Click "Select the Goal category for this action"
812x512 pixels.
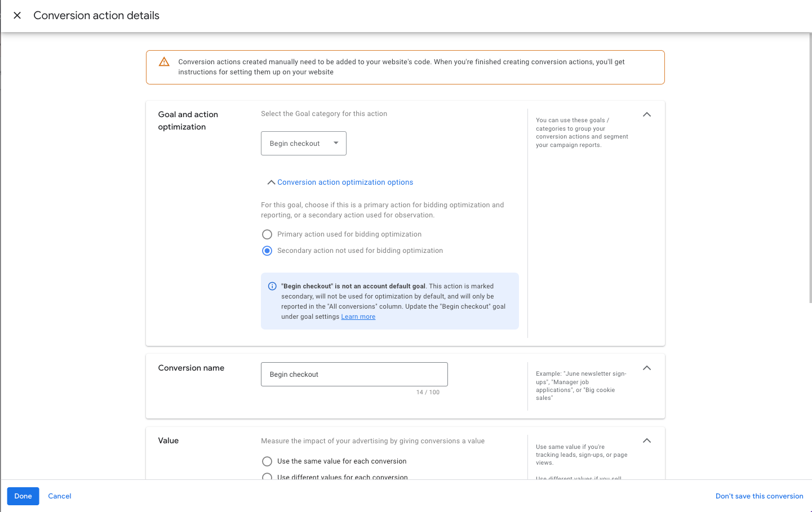[x=324, y=114]
